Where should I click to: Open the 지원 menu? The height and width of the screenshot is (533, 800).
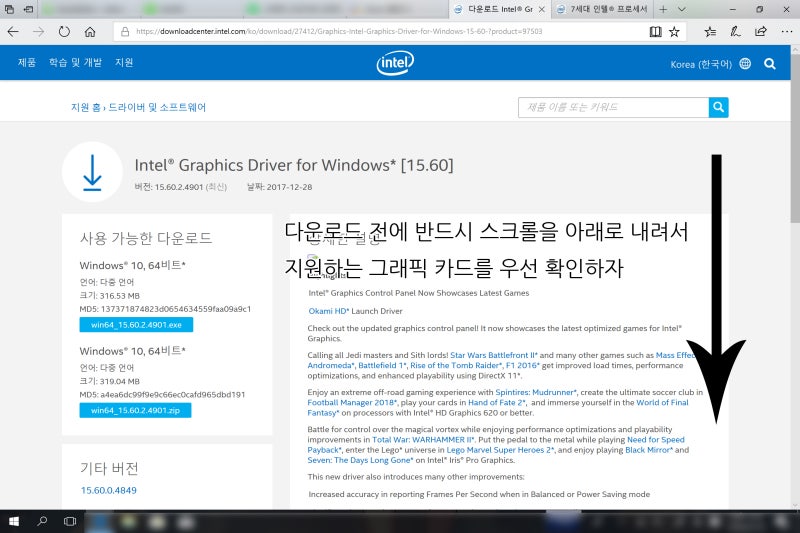124,63
